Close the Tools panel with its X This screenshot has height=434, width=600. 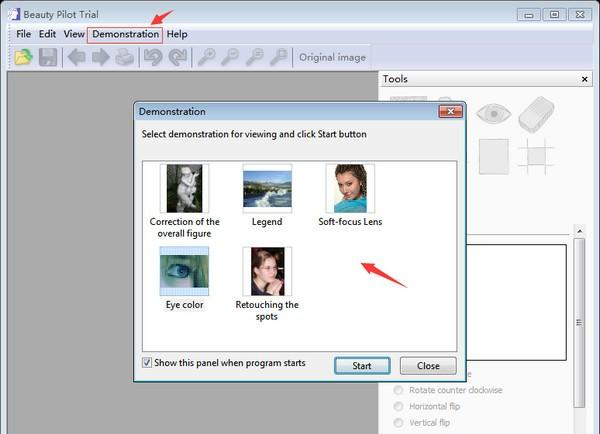click(584, 79)
